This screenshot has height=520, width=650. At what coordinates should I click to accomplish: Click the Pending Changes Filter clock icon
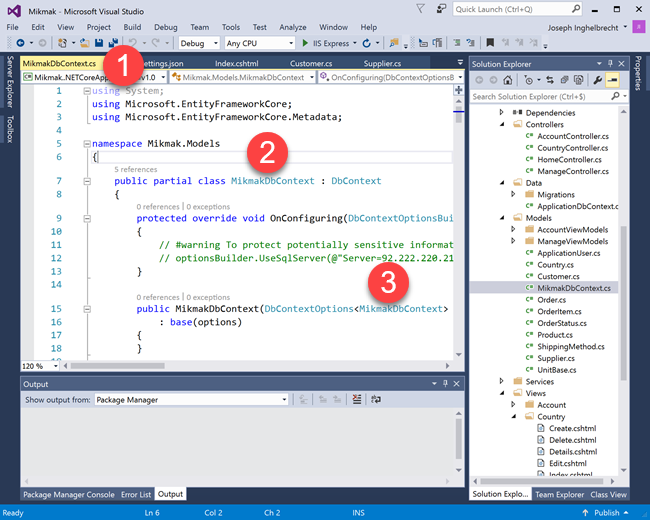(x=529, y=80)
